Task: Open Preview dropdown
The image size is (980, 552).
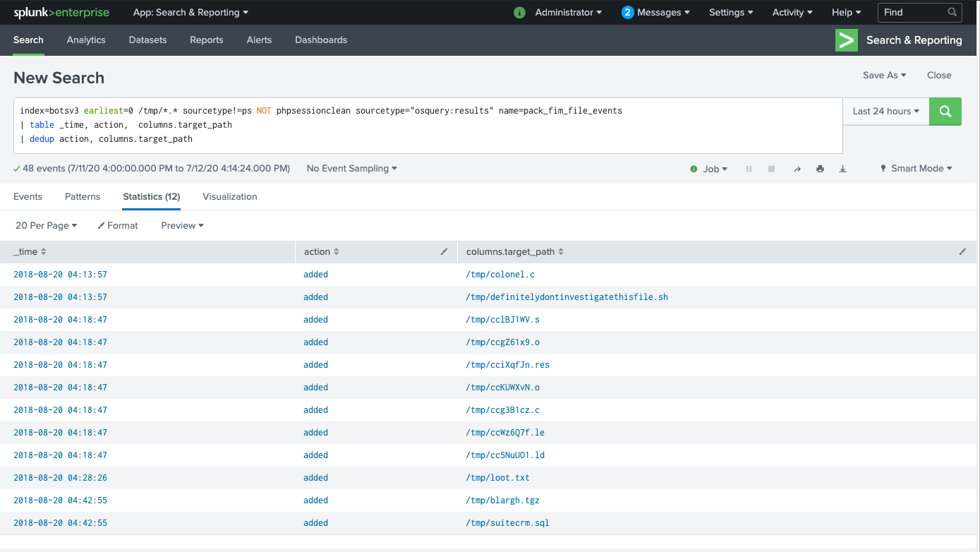Action: click(182, 226)
